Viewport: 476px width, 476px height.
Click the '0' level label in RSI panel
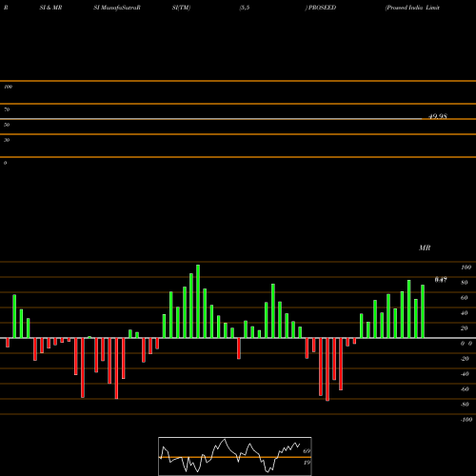[5, 163]
